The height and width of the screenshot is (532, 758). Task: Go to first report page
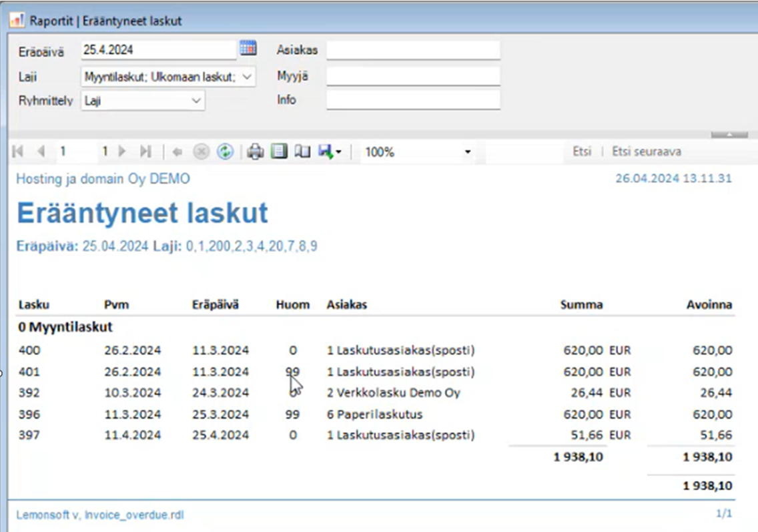coord(18,152)
